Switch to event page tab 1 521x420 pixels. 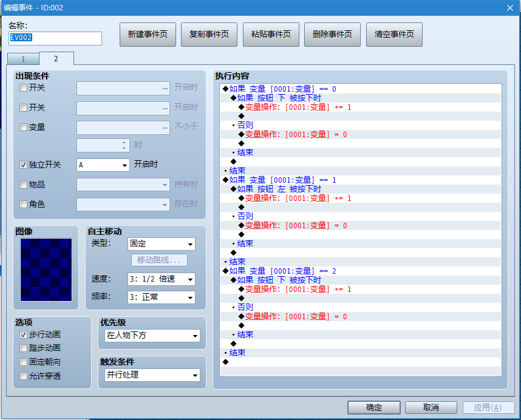click(23, 59)
